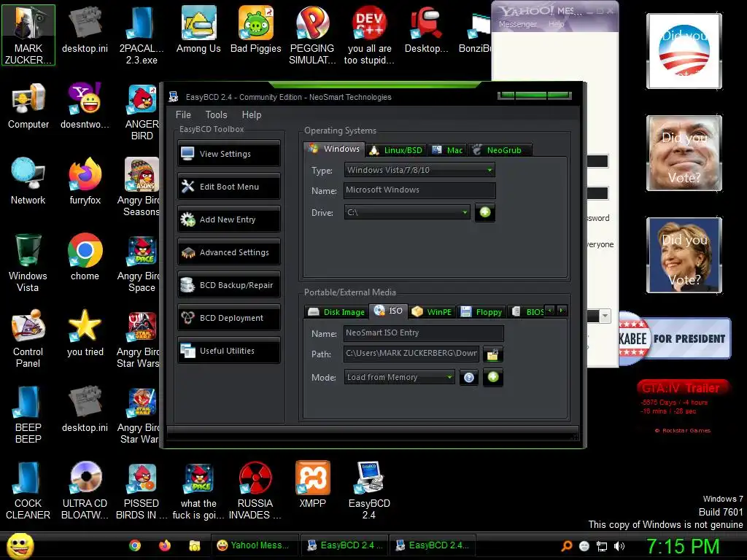Open PEGGING SIMULAT... desktop icon

point(312,35)
